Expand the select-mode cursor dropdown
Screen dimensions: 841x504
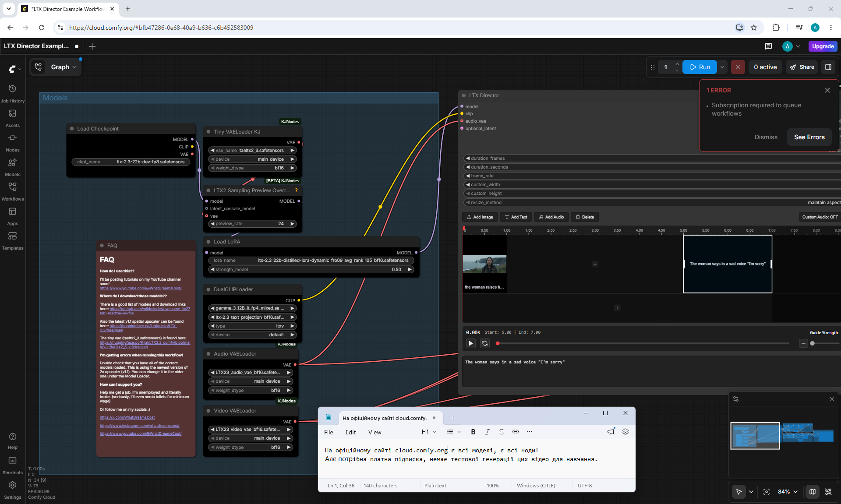(x=751, y=492)
